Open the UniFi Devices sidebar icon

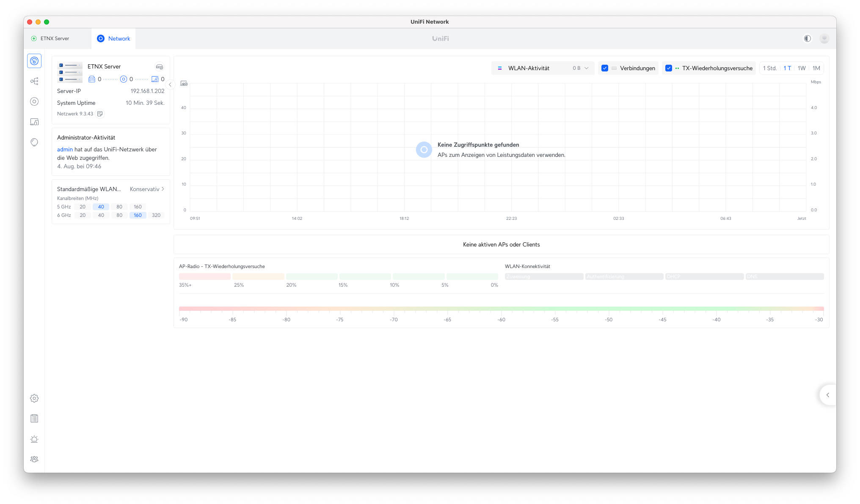34,101
